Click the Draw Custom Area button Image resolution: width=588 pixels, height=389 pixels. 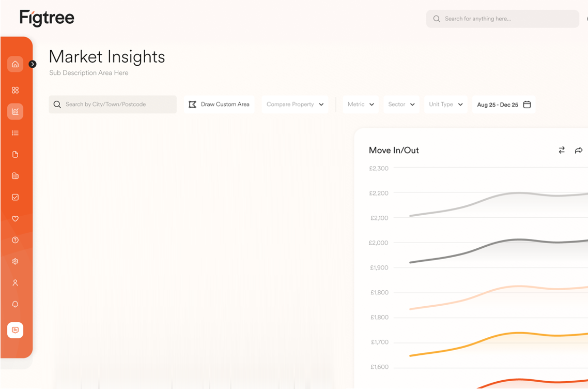[x=219, y=104]
